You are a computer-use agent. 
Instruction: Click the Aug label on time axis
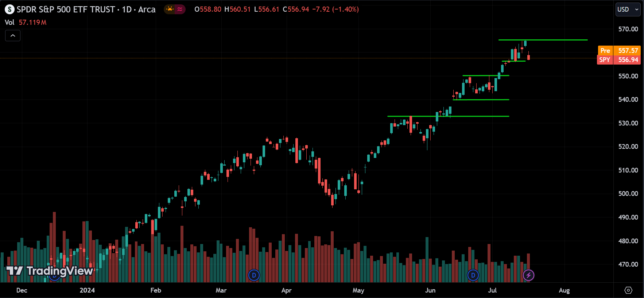(x=564, y=290)
